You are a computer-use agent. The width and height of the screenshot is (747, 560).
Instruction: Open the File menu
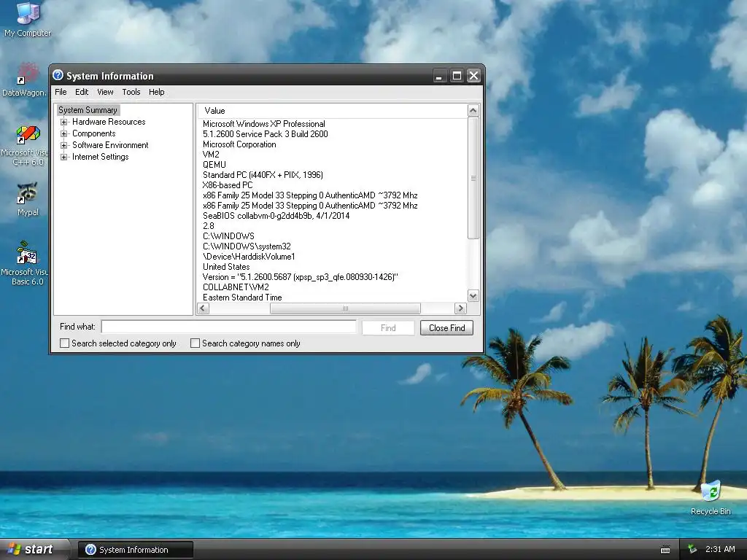point(61,92)
